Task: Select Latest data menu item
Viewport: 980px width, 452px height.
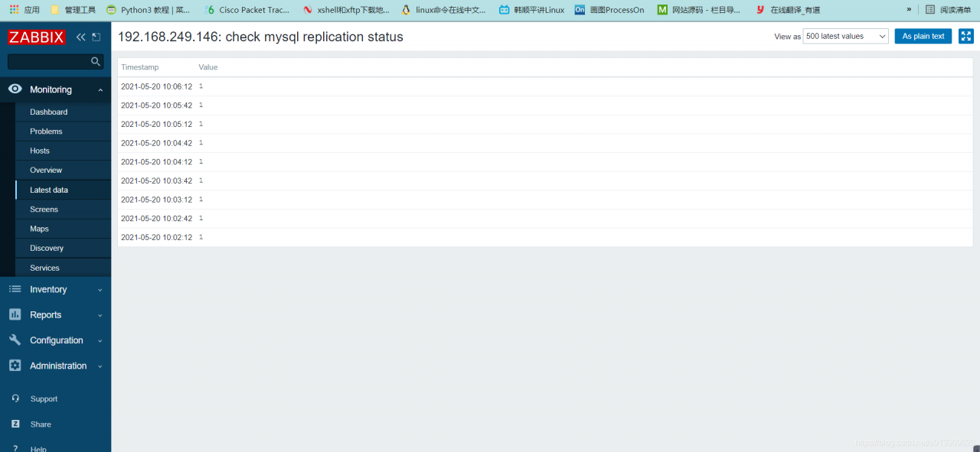Action: [49, 190]
